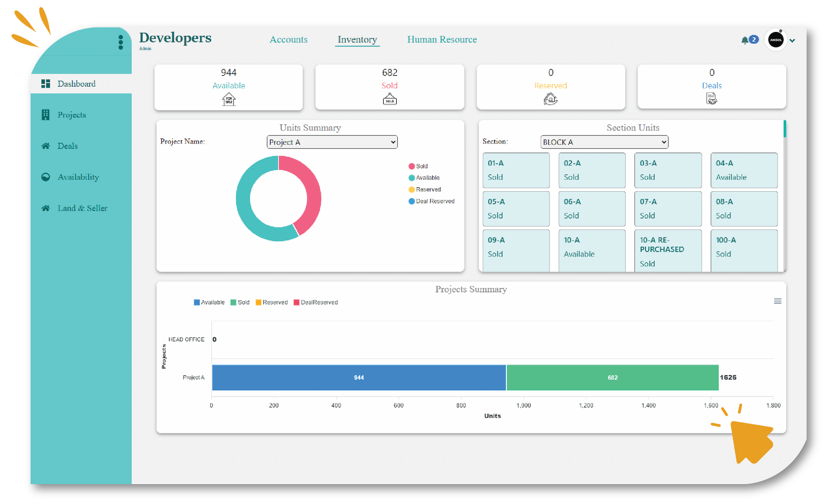
Task: Click the AIKSOL profile avatar
Action: pos(776,40)
